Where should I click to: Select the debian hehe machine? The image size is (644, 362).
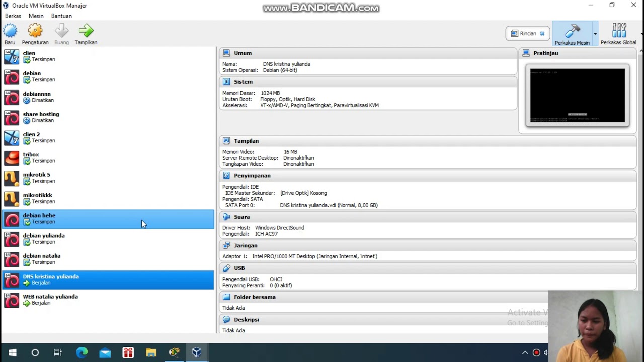click(x=108, y=219)
